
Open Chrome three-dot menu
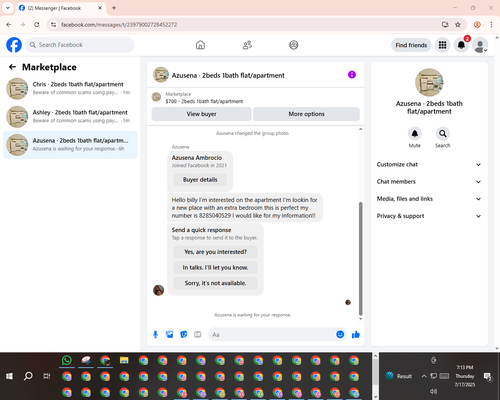(491, 25)
